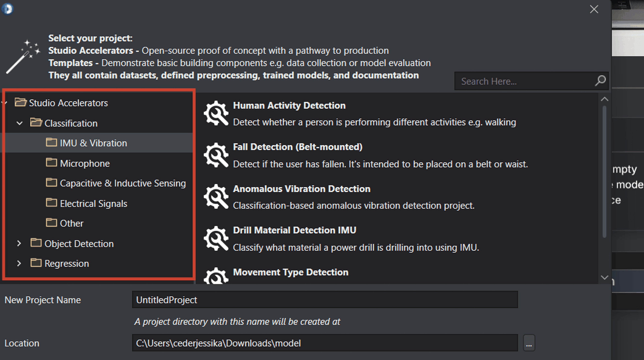
Task: Close the project selection dialog
Action: click(594, 9)
